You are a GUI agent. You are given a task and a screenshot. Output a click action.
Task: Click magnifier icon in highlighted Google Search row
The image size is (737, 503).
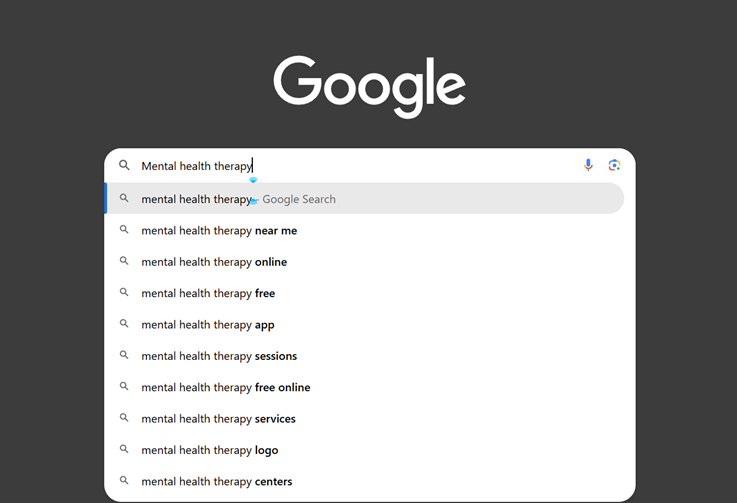[x=124, y=198]
